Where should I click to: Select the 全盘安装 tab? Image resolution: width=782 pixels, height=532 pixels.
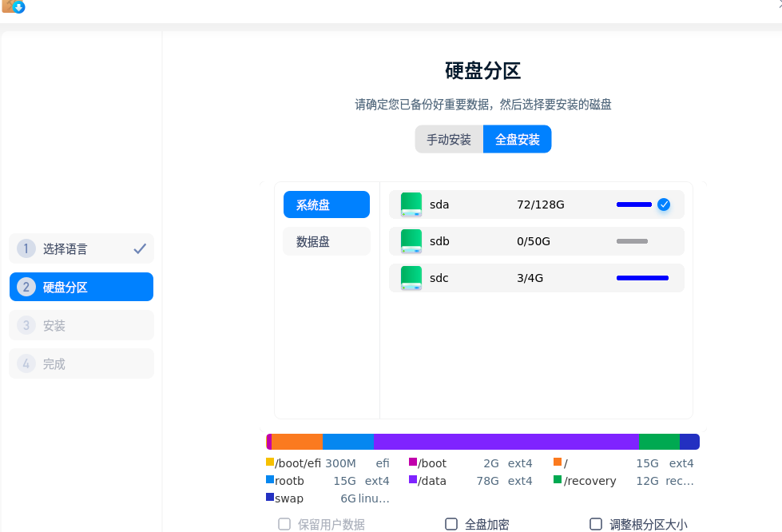(518, 139)
